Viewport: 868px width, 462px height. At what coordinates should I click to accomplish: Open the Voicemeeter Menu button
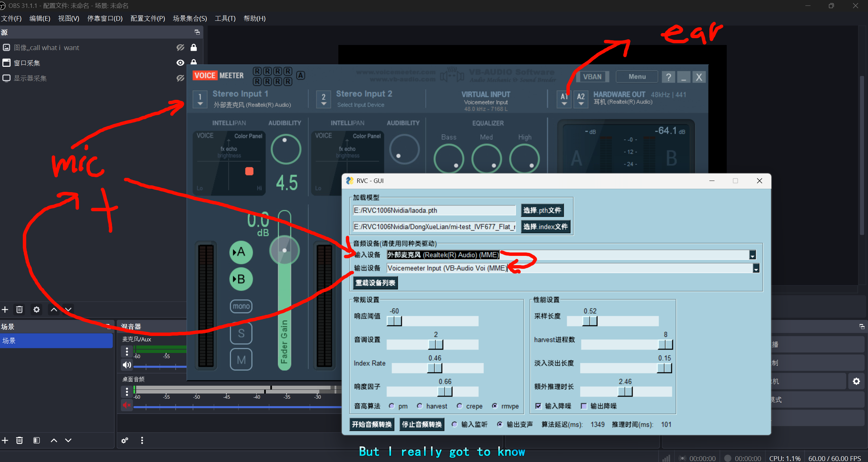coord(637,77)
